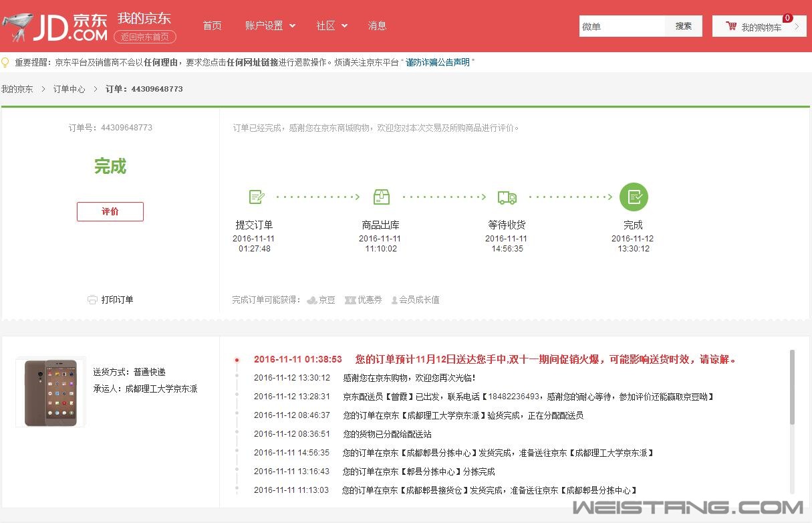Viewport: 812px width, 523px height.
Task: Click 等待收货 step label
Action: coord(507,225)
